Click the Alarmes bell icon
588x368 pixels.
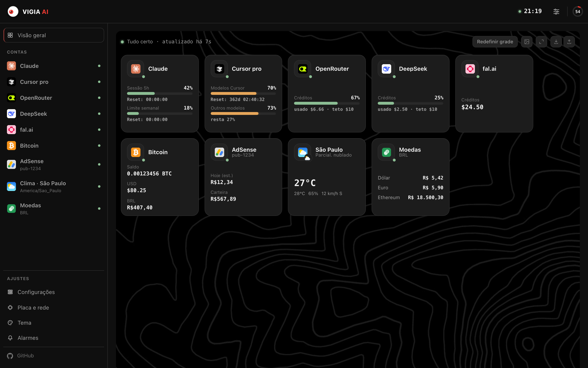10,338
